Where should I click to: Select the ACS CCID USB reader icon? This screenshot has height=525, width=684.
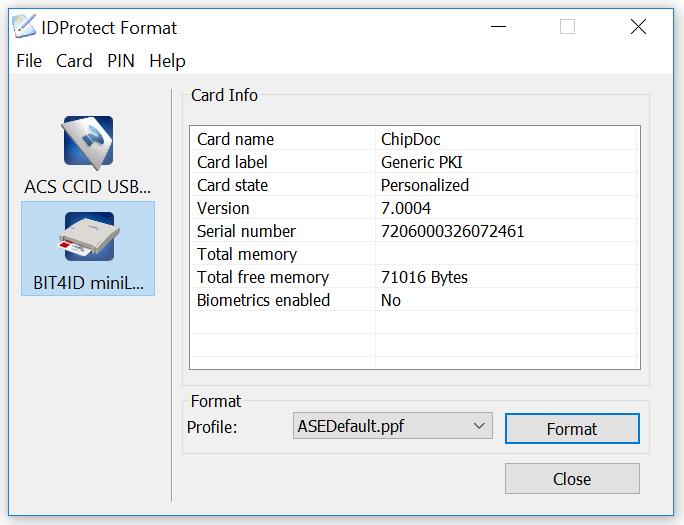(88, 142)
